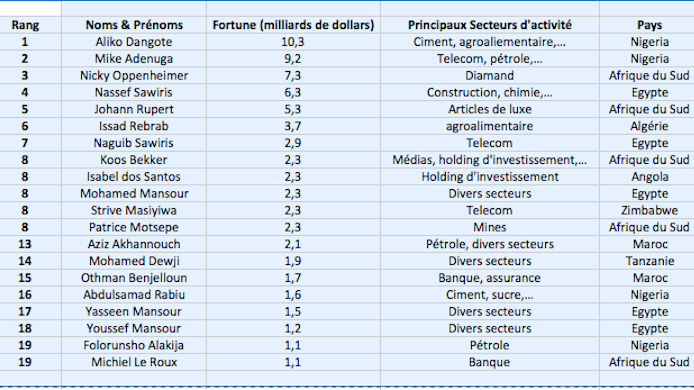Select the Diamand sector cell

pyautogui.click(x=490, y=76)
